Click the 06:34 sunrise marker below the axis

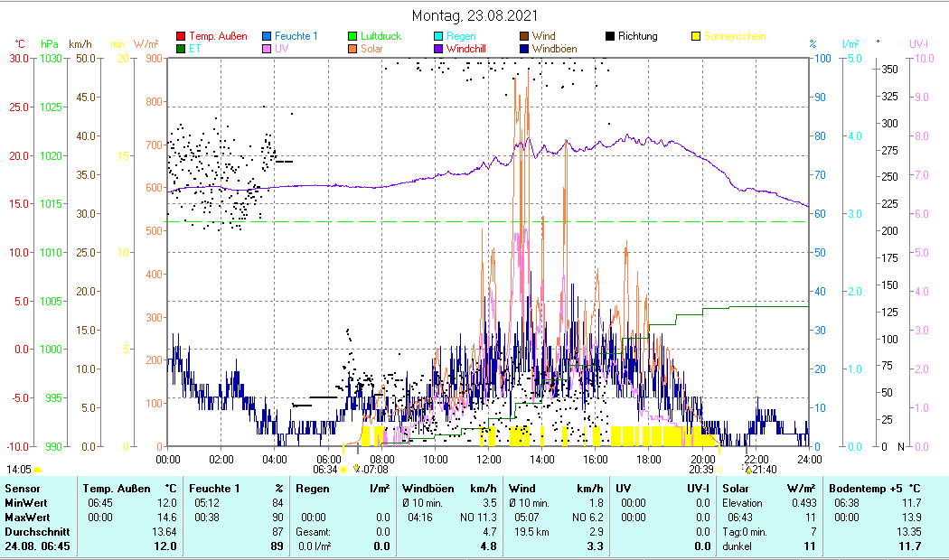tap(325, 470)
